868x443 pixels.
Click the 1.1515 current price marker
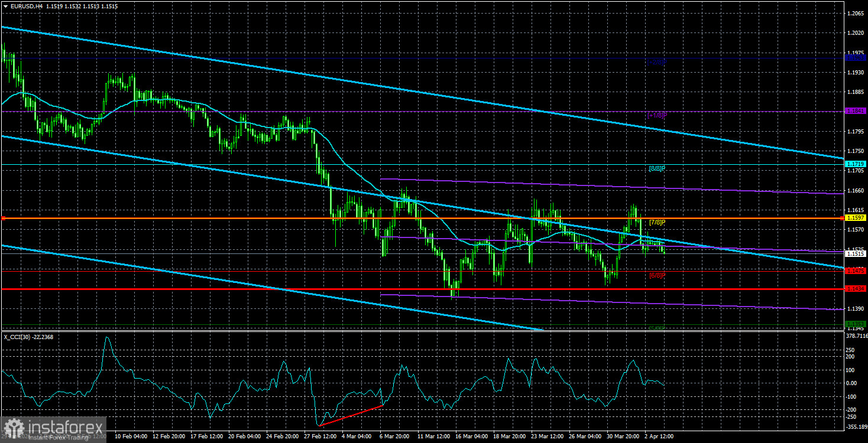pos(856,253)
